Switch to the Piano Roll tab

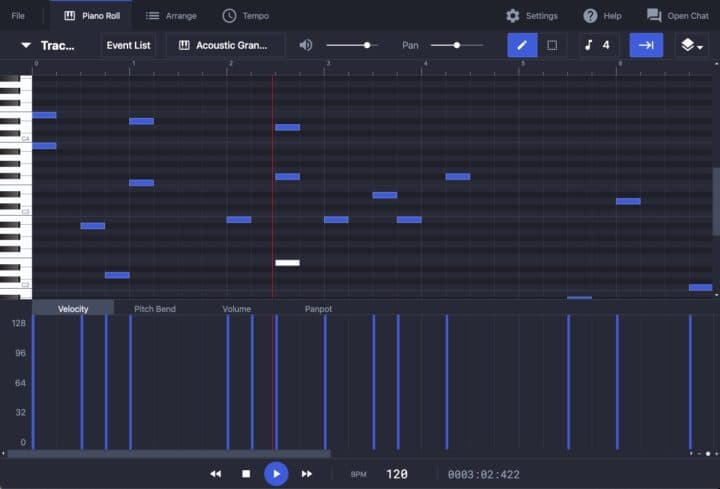[x=92, y=16]
